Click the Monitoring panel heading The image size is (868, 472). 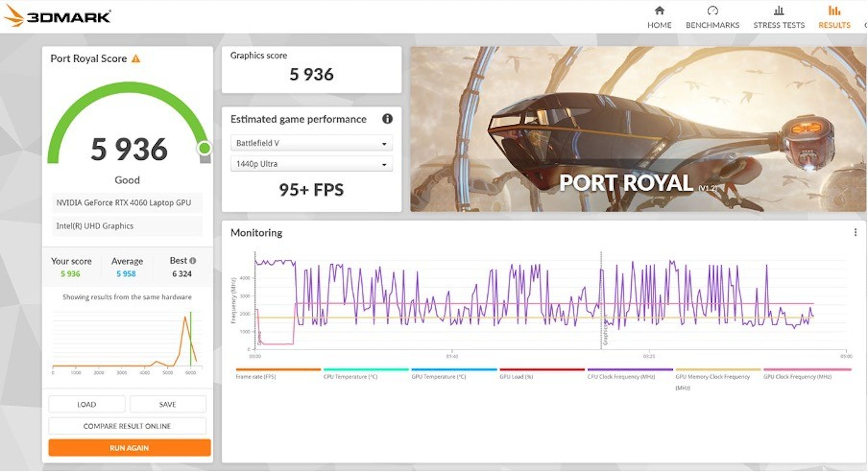tap(256, 233)
